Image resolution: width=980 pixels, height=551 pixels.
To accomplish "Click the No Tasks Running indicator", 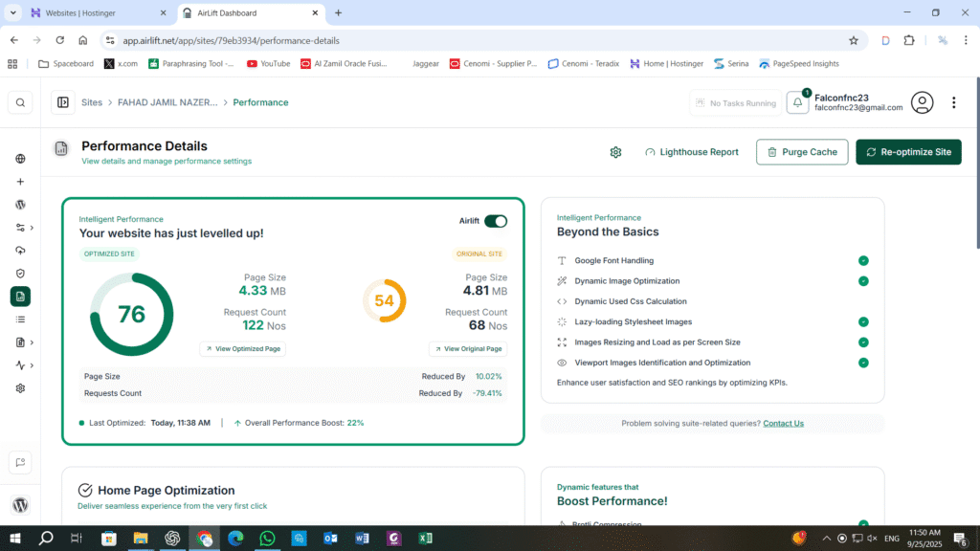I will click(x=736, y=103).
